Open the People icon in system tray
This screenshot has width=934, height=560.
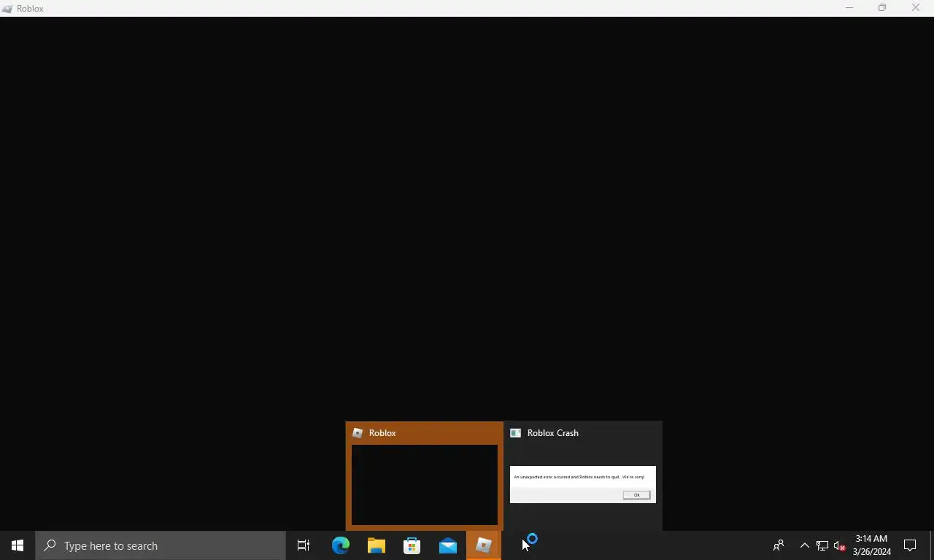click(779, 545)
